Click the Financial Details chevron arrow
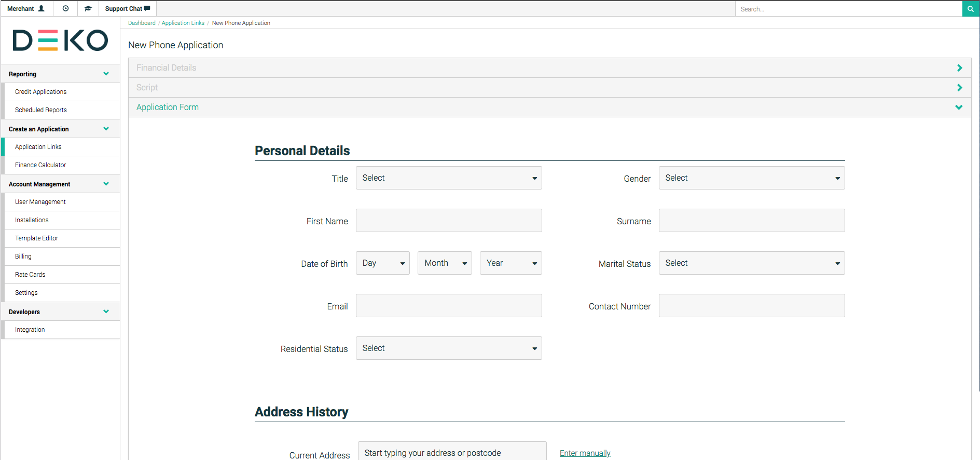 tap(959, 68)
